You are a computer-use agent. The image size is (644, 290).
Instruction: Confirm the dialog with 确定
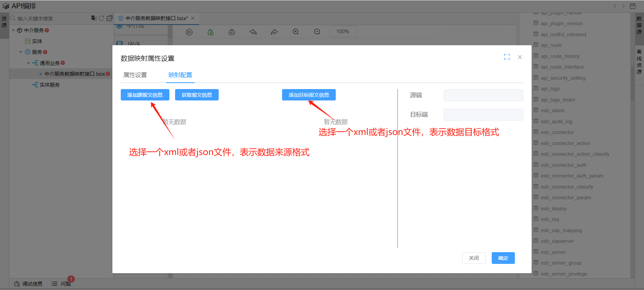pyautogui.click(x=503, y=258)
